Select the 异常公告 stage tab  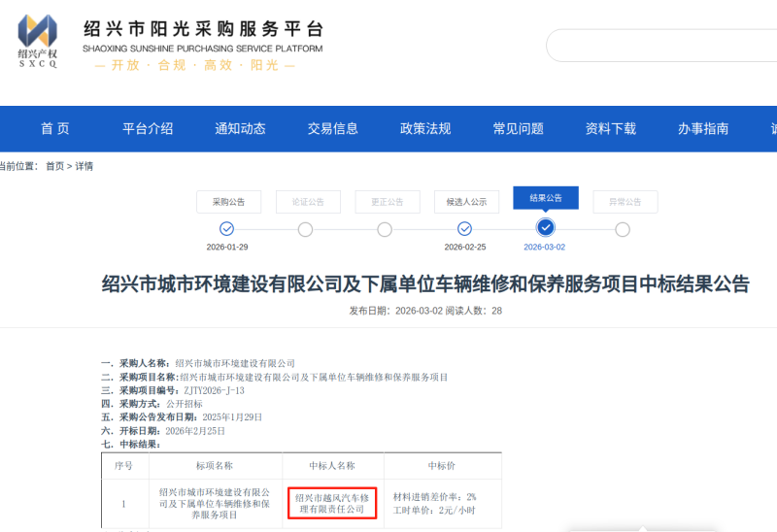click(x=625, y=202)
